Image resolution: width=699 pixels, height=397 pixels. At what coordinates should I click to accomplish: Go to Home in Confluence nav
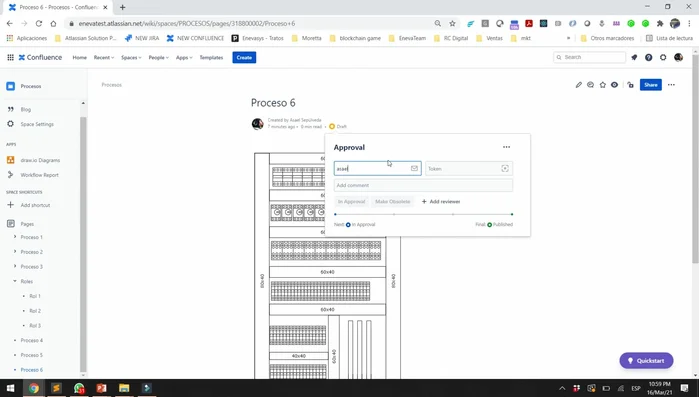tap(79, 57)
